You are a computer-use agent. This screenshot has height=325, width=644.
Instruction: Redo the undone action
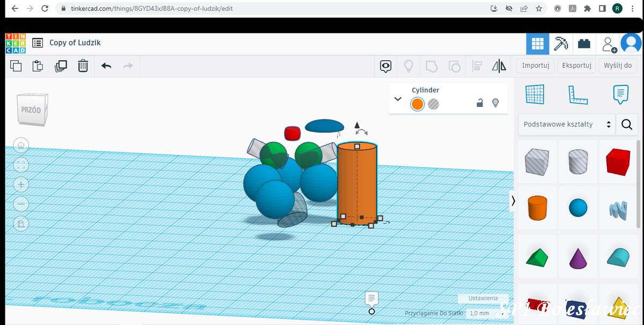128,66
